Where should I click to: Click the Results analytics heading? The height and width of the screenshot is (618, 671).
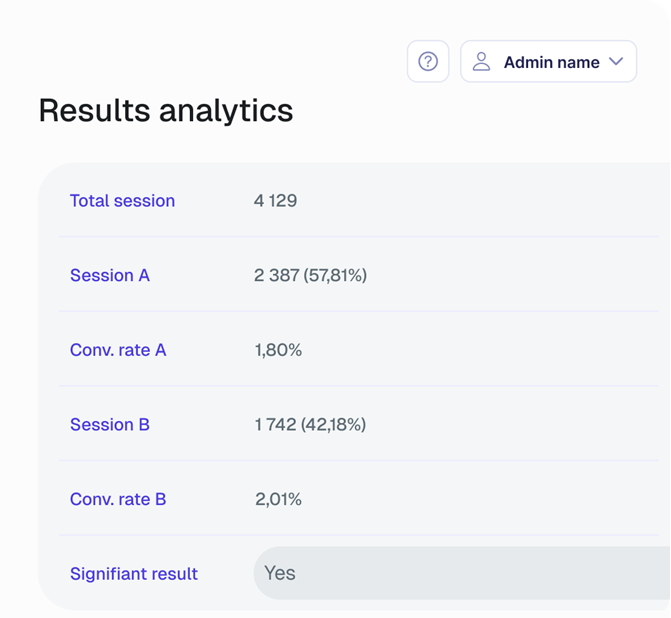[166, 110]
